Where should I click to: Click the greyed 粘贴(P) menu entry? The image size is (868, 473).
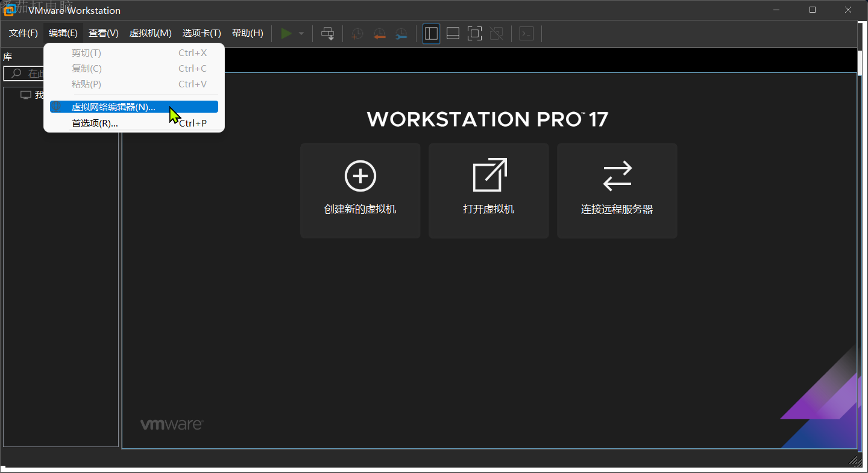coord(134,84)
